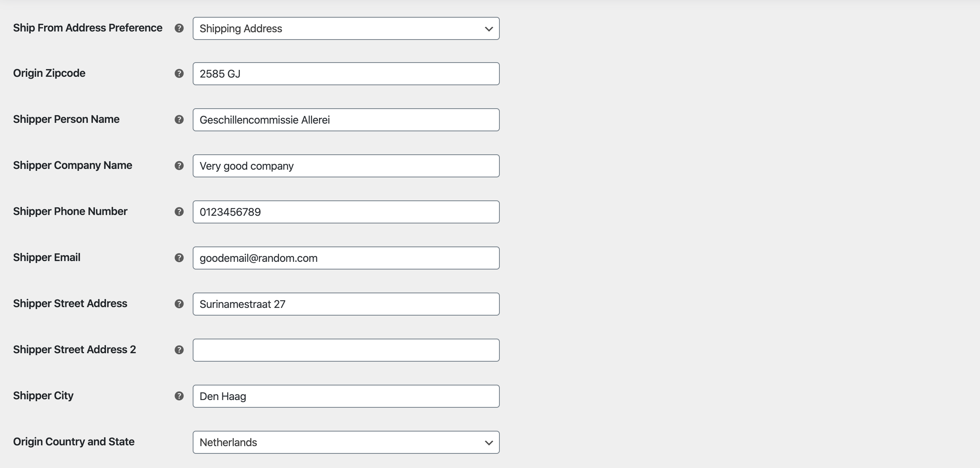Viewport: 980px width, 468px height.
Task: Edit the Shipper City field value
Action: pos(346,396)
